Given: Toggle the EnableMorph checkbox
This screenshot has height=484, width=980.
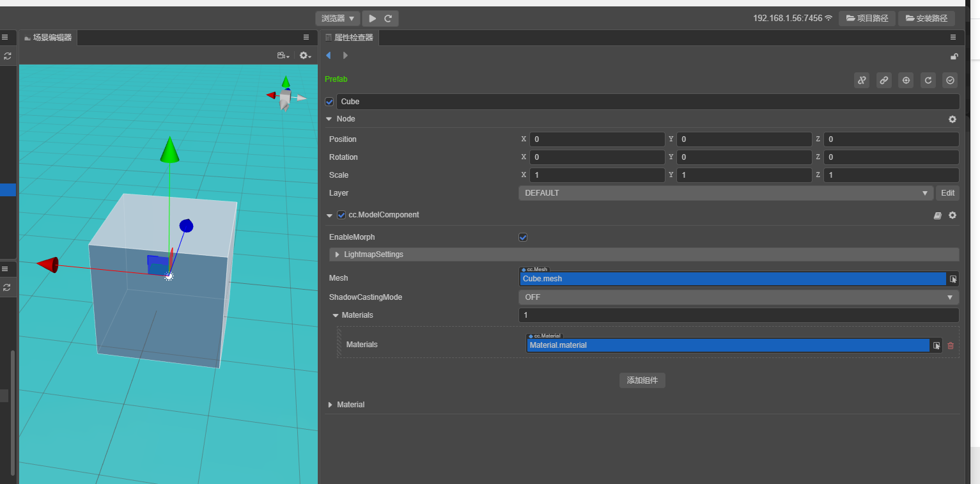Looking at the screenshot, I should click(x=523, y=237).
